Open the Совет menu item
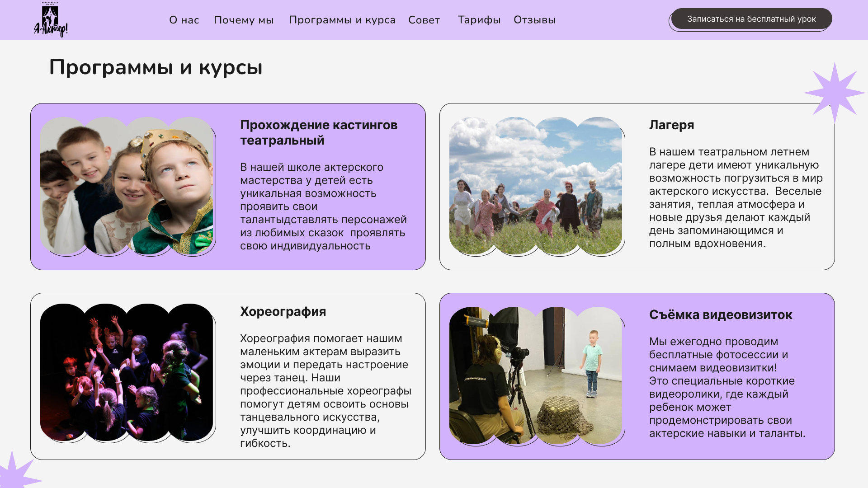 click(x=423, y=20)
